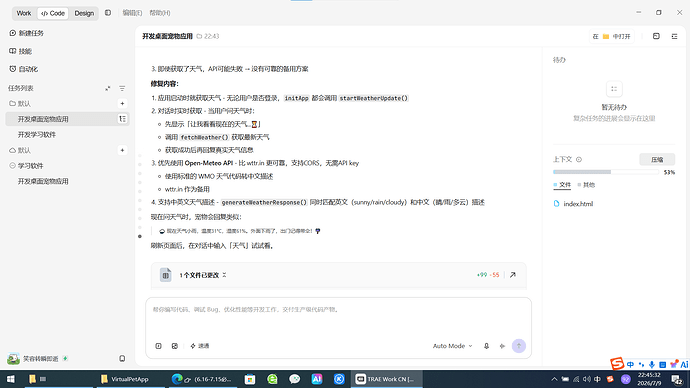The height and width of the screenshot is (388, 690).
Task: Select the Code mode toggle
Action: pyautogui.click(x=53, y=13)
